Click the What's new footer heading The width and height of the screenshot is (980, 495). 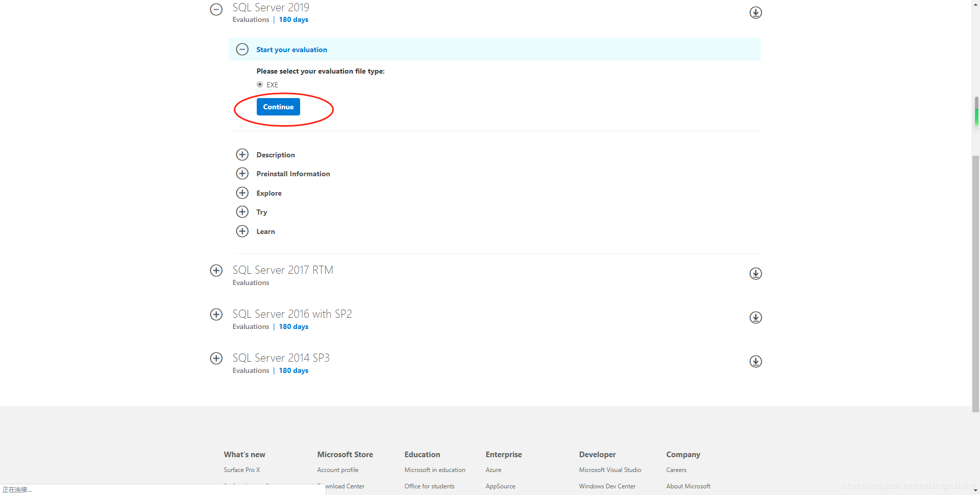click(x=244, y=455)
